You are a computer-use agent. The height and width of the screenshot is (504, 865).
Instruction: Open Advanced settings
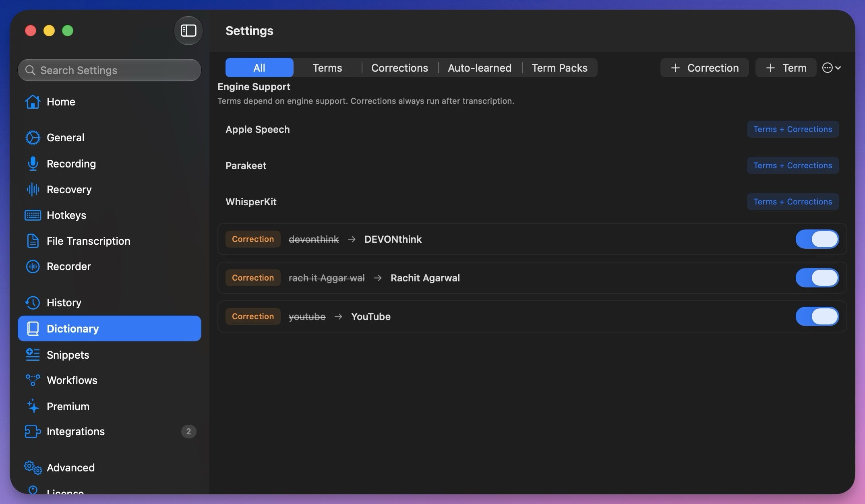pyautogui.click(x=110, y=468)
